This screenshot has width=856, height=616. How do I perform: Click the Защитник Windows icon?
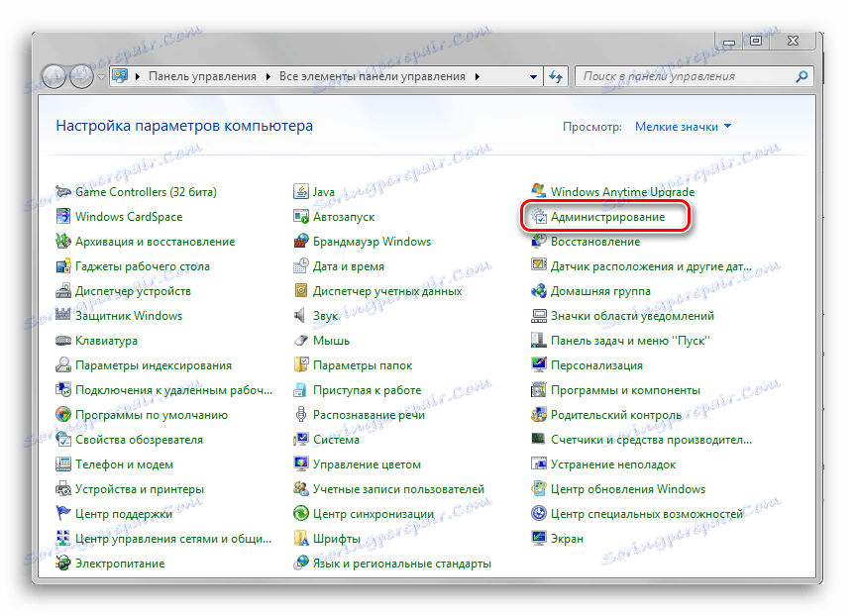[x=63, y=315]
